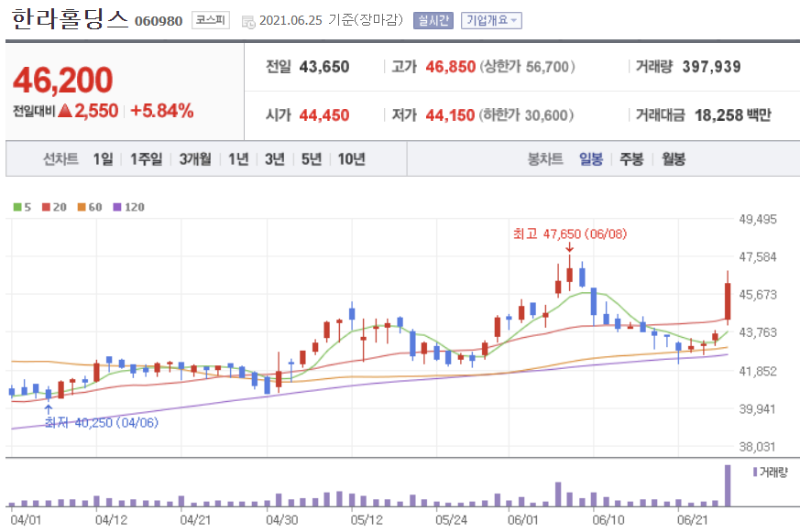Click the 상한가 56,700 text
The image size is (800, 532).
(527, 67)
